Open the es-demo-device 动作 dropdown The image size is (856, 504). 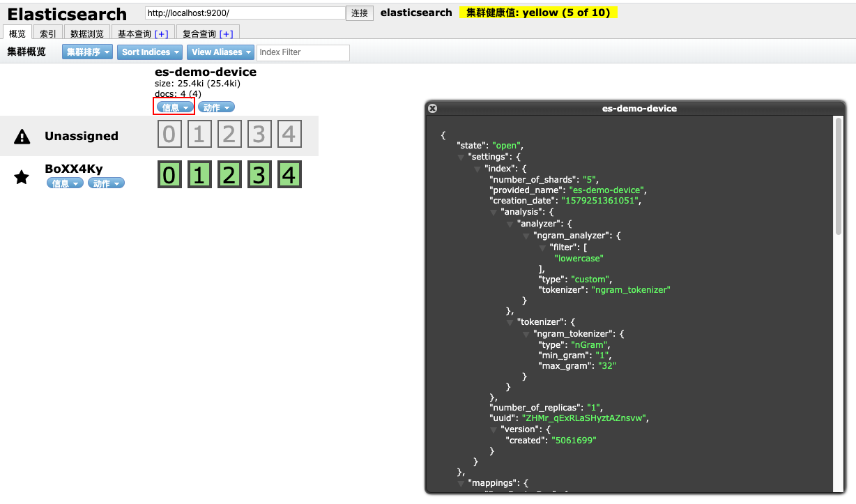pyautogui.click(x=216, y=107)
